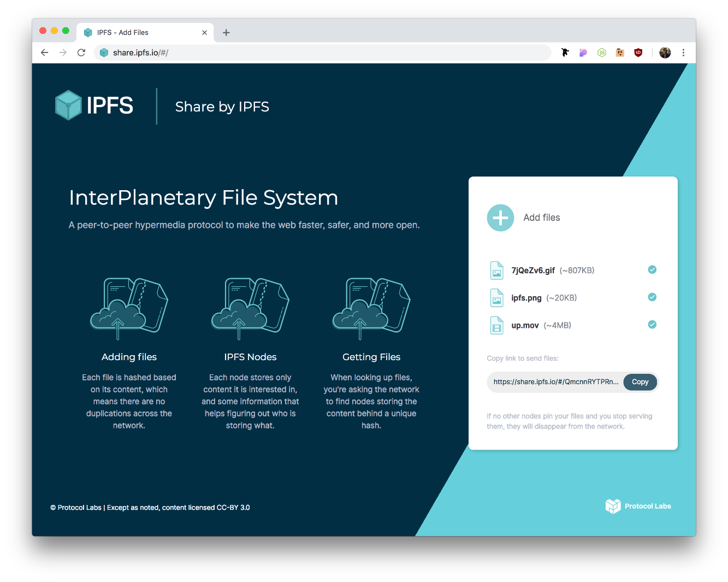Copy the share link with Copy button
The image size is (728, 582).
click(640, 382)
